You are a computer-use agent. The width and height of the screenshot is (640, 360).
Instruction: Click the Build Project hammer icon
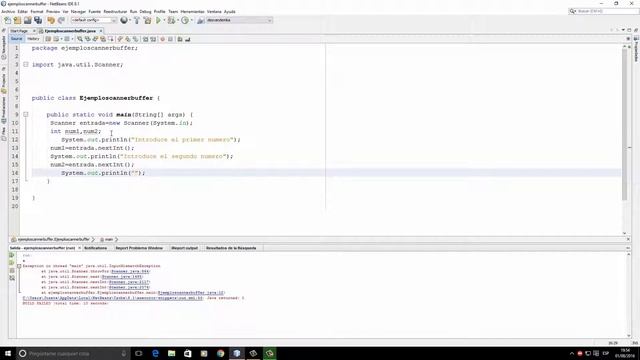[137, 20]
